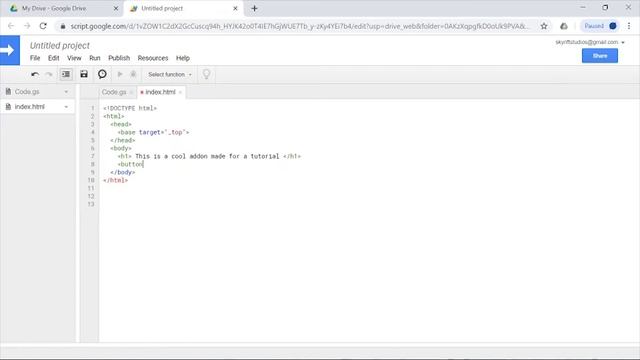Save the project with disk icon
The image size is (640, 360).
tap(84, 74)
